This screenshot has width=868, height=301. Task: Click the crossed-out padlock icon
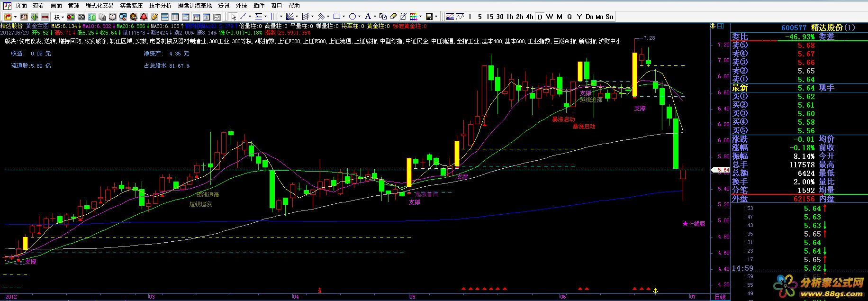[x=403, y=17]
